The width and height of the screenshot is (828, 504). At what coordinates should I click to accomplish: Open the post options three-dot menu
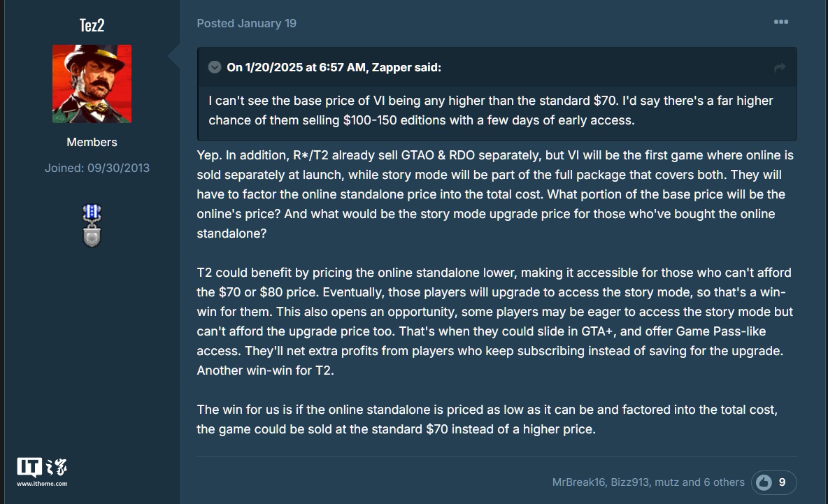(780, 22)
